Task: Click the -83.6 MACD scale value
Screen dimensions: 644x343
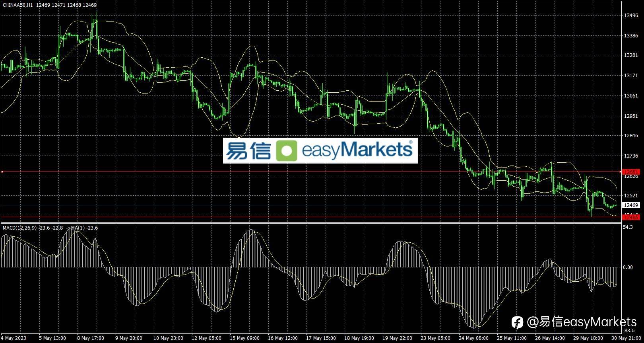Action: click(628, 331)
